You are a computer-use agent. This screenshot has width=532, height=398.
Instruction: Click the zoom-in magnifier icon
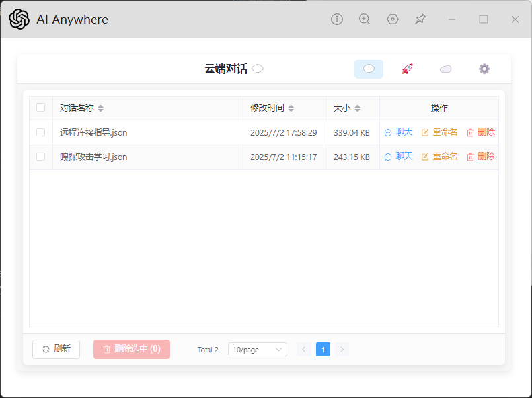pyautogui.click(x=364, y=19)
